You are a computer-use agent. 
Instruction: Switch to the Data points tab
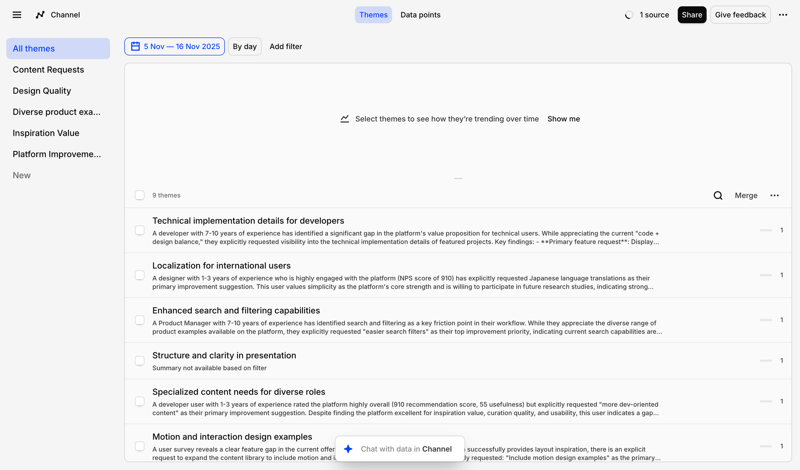[420, 15]
